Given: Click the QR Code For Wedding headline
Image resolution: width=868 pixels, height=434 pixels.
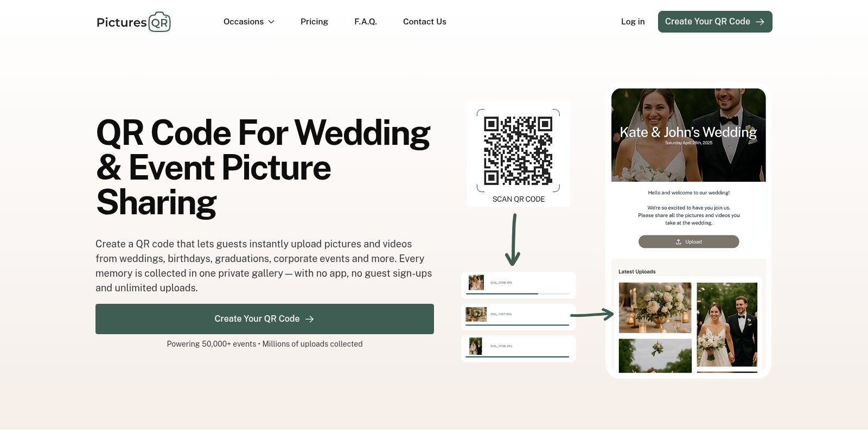Looking at the screenshot, I should pyautogui.click(x=264, y=168).
